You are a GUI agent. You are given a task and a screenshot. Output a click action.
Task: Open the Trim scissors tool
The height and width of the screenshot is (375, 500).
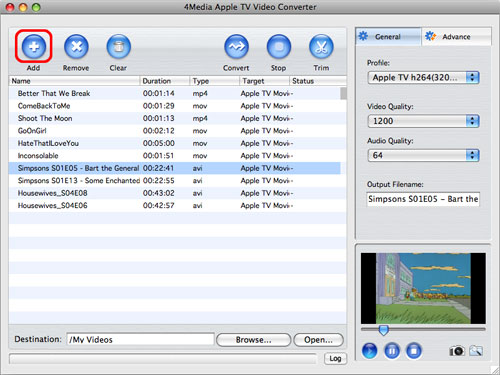321,47
